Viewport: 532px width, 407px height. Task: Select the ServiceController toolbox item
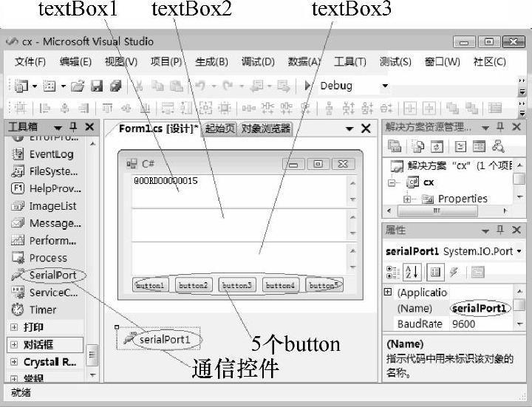(45, 293)
